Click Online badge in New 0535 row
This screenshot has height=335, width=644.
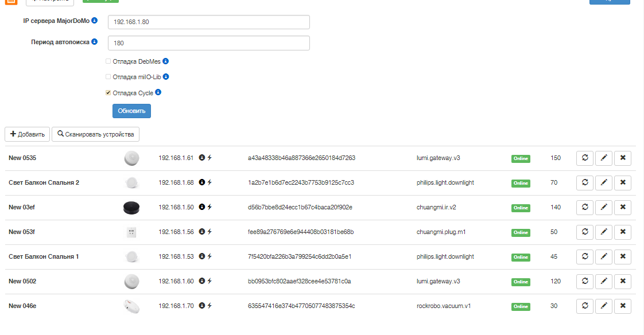coord(521,158)
